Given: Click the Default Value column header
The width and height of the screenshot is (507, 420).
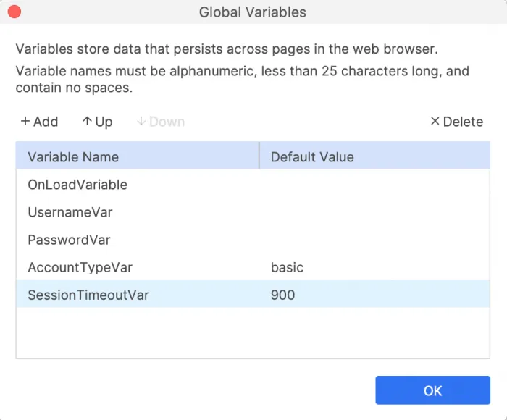Looking at the screenshot, I should tap(312, 157).
